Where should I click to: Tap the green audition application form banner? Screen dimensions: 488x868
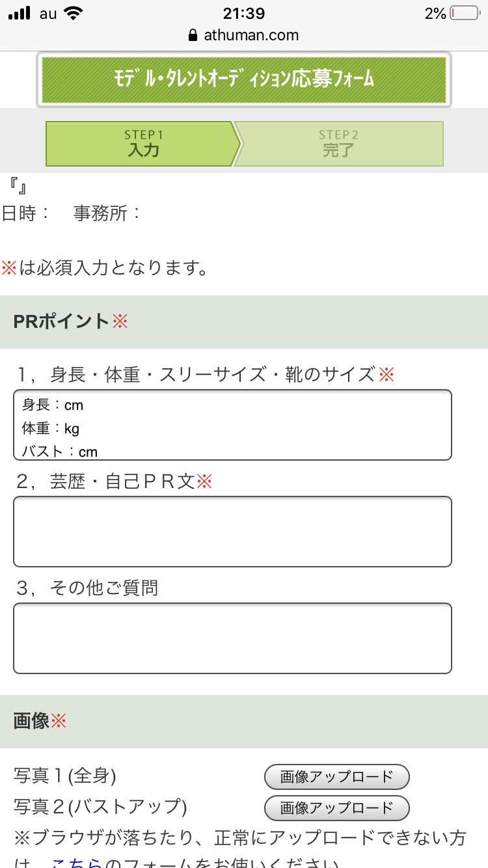(x=244, y=79)
